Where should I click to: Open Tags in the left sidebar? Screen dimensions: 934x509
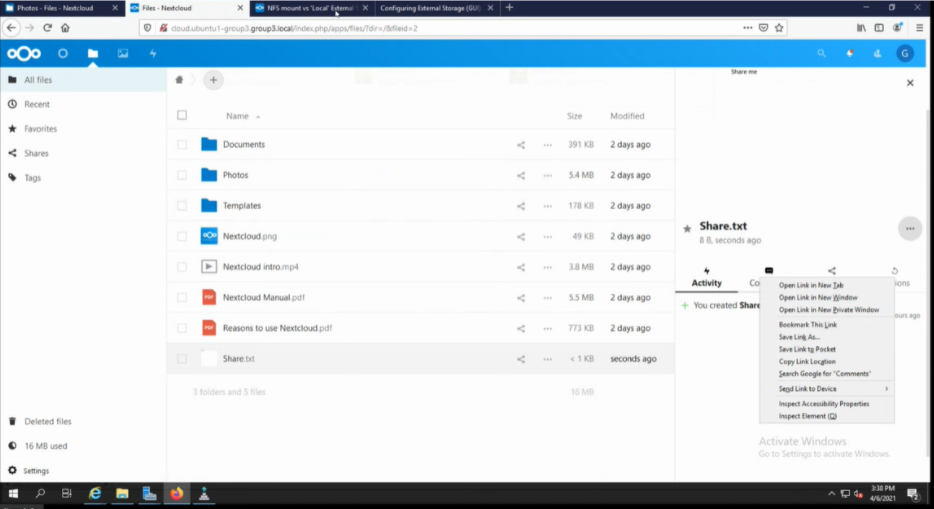pyautogui.click(x=32, y=177)
